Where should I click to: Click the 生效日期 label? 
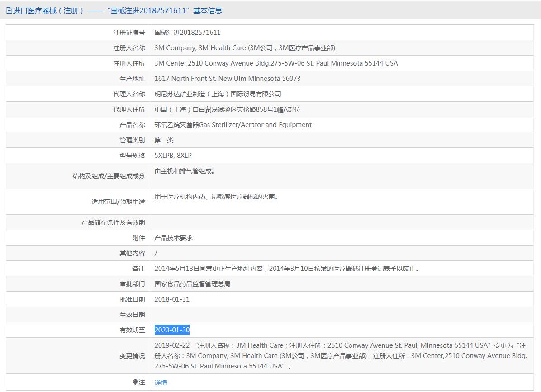point(132,315)
